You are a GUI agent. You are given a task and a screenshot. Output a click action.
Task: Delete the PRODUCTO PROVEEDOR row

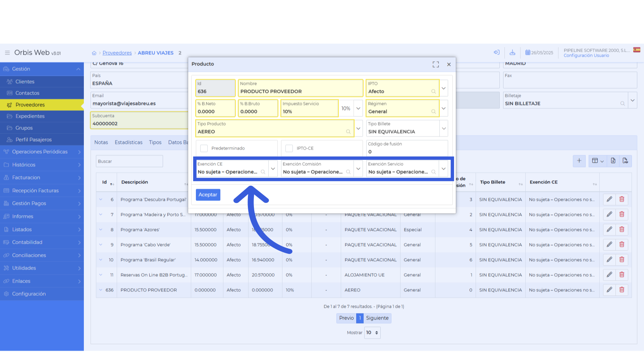(622, 290)
